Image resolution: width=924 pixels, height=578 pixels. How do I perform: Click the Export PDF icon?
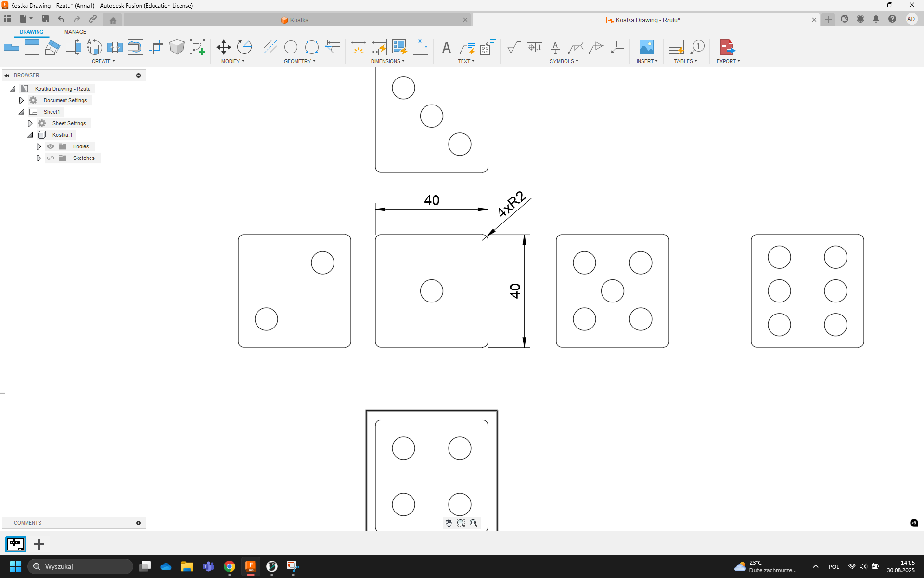(727, 47)
